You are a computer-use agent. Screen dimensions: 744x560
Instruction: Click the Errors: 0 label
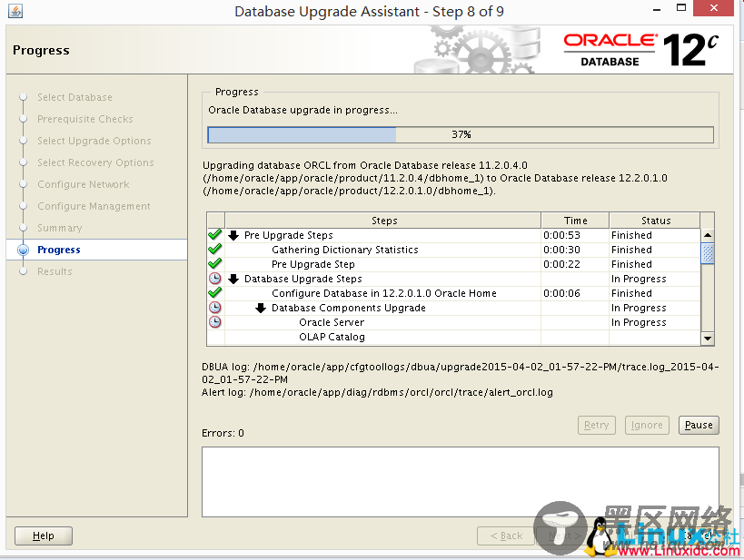coord(223,433)
